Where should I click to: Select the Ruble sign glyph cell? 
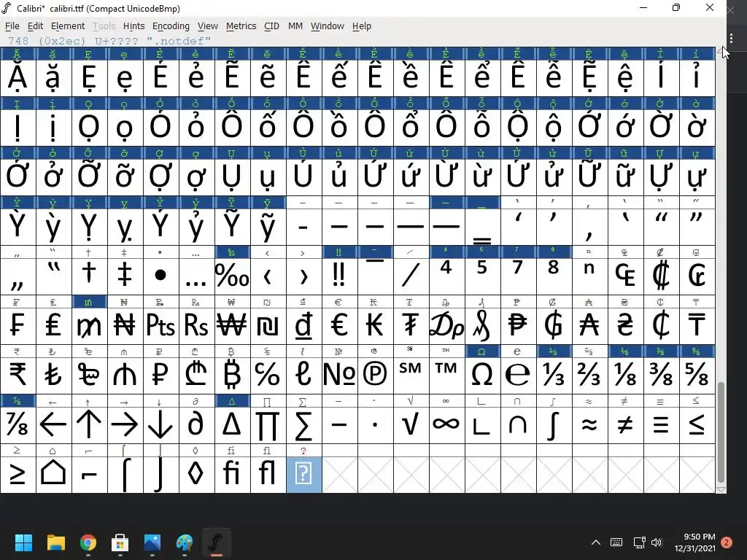(160, 376)
